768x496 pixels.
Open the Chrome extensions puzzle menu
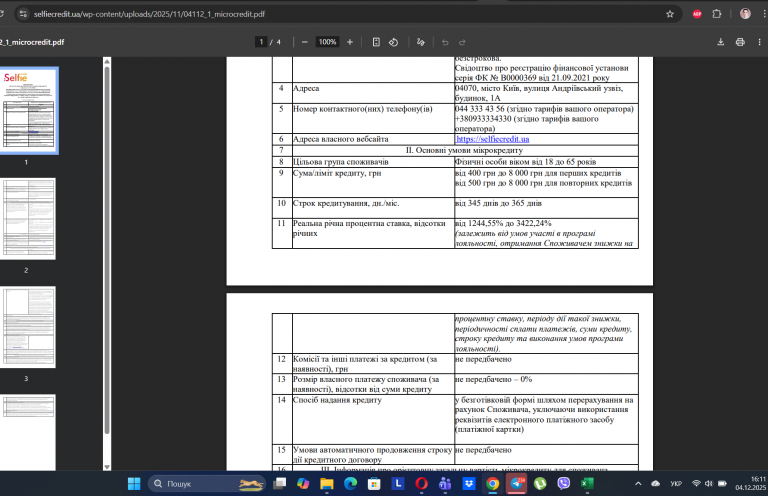pyautogui.click(x=717, y=14)
